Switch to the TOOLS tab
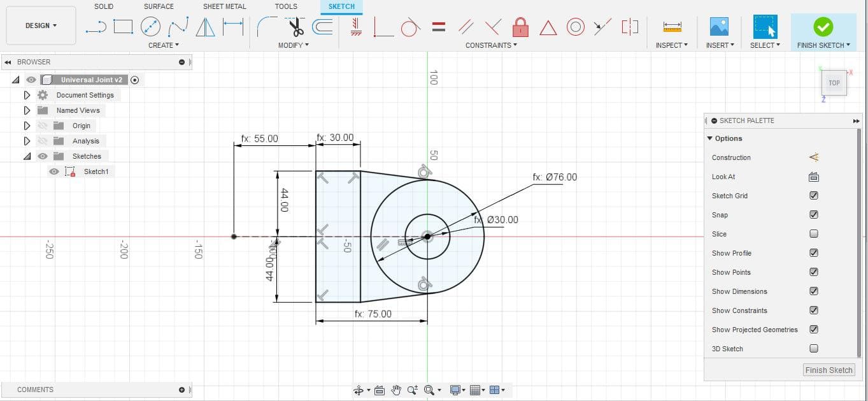Screen dimensions: 868x401 [286, 6]
